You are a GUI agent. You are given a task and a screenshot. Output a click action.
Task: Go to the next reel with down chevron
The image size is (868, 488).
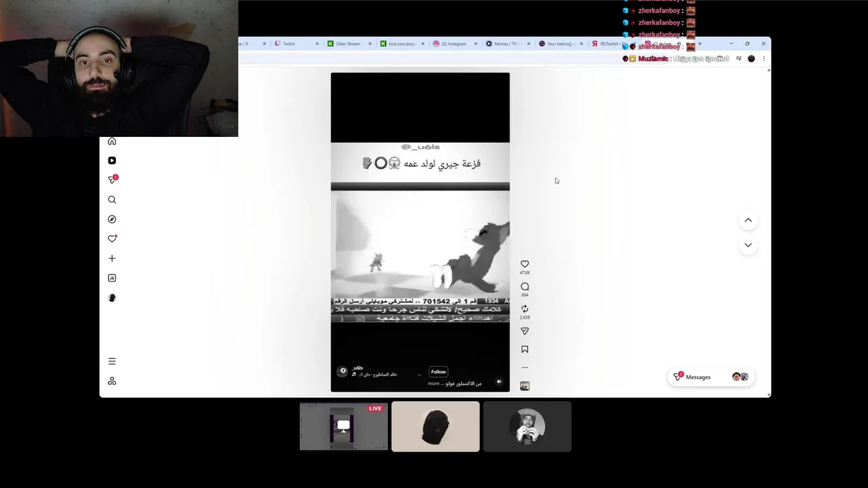(x=748, y=245)
